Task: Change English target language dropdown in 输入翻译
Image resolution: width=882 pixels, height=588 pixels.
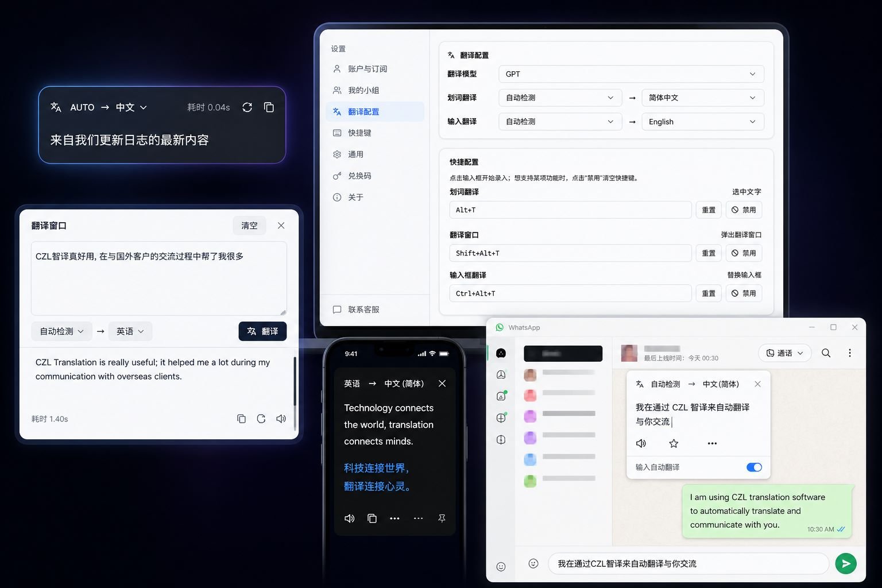Action: click(x=702, y=121)
